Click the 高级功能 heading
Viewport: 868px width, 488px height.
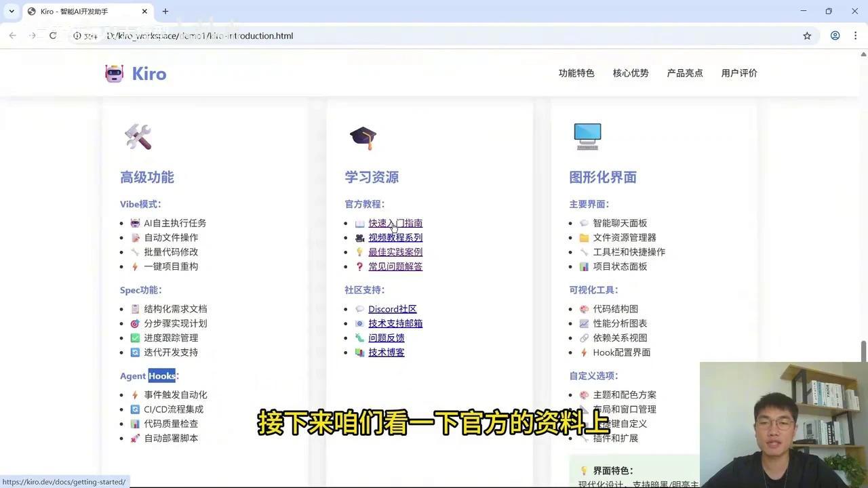coord(147,177)
